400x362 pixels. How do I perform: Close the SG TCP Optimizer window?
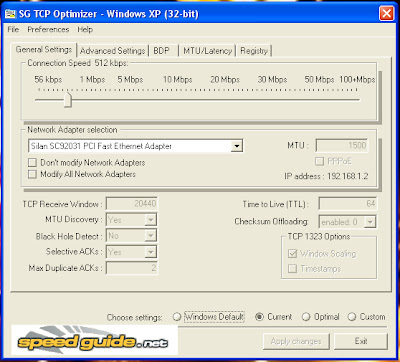pos(386,14)
